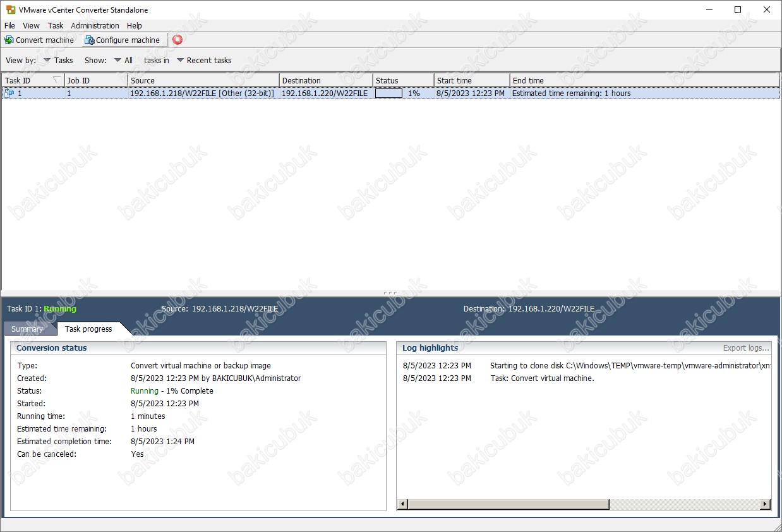
Task: Open the View menu
Action: (x=31, y=26)
